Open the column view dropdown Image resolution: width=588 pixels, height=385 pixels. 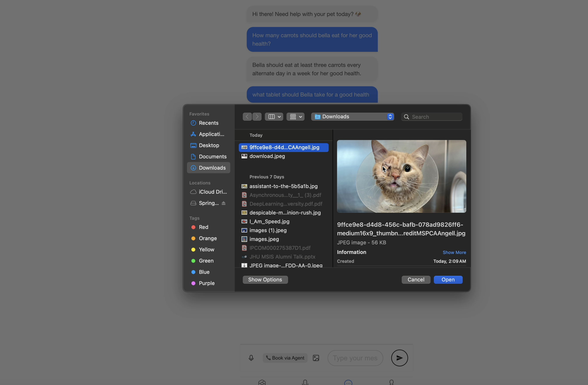tap(274, 117)
